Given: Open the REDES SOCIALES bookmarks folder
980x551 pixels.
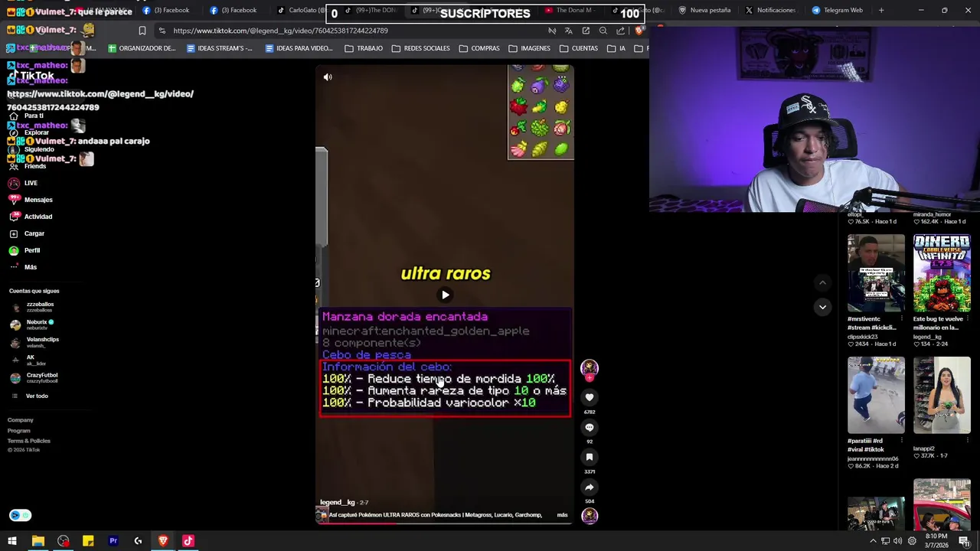Looking at the screenshot, I should (420, 48).
